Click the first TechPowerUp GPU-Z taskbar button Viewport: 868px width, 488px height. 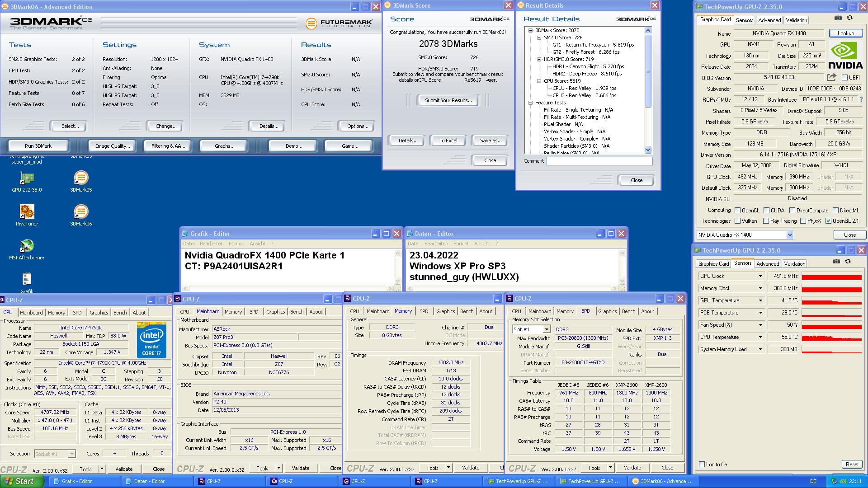click(518, 481)
